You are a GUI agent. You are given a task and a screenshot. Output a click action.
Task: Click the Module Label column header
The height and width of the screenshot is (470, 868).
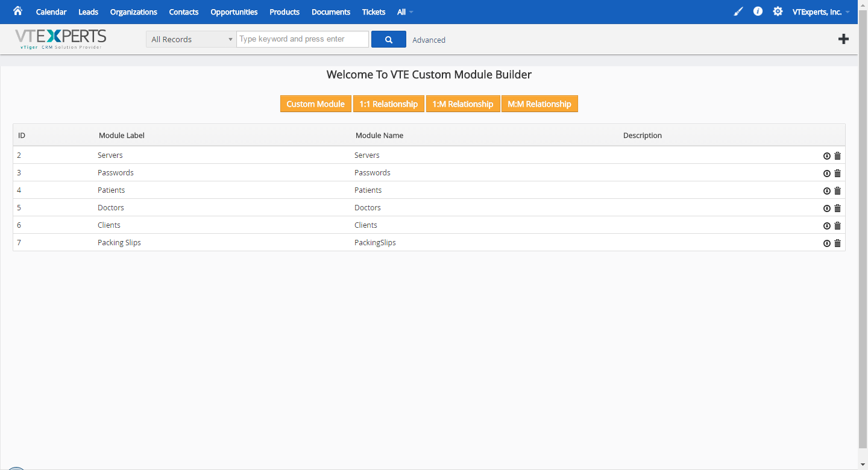pyautogui.click(x=122, y=136)
